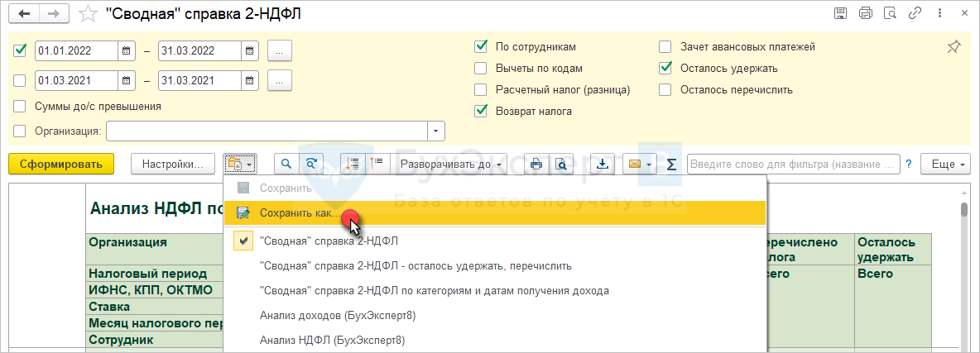Uncheck the Возврат налога checkbox

481,111
